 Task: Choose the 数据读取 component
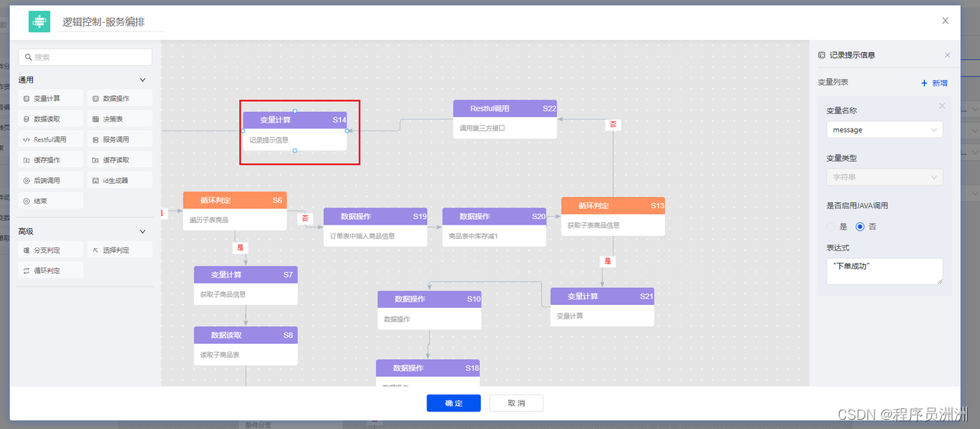coord(47,120)
